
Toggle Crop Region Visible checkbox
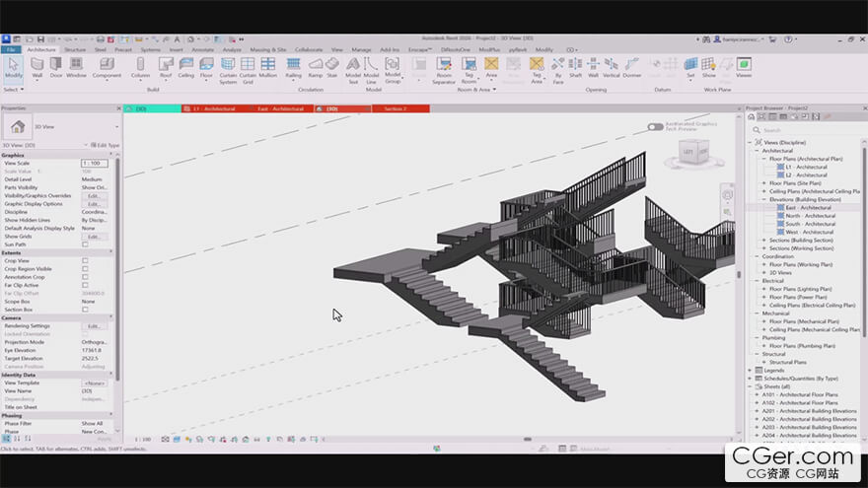(85, 269)
